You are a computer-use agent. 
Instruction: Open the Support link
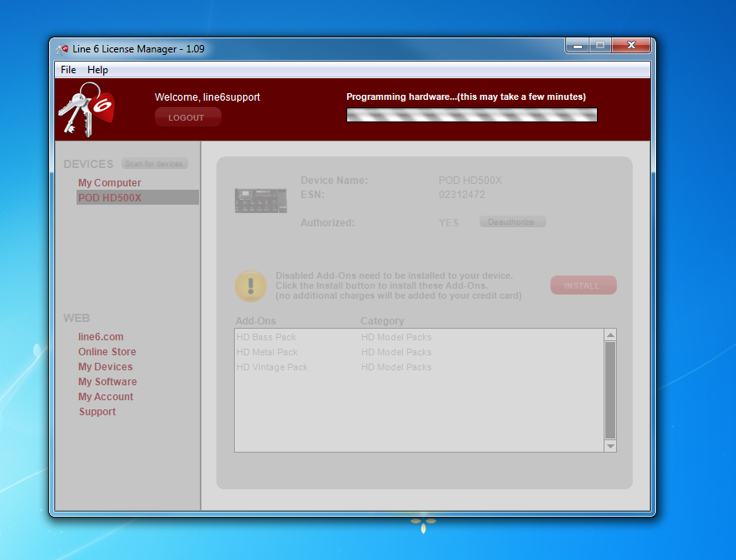[x=97, y=412]
